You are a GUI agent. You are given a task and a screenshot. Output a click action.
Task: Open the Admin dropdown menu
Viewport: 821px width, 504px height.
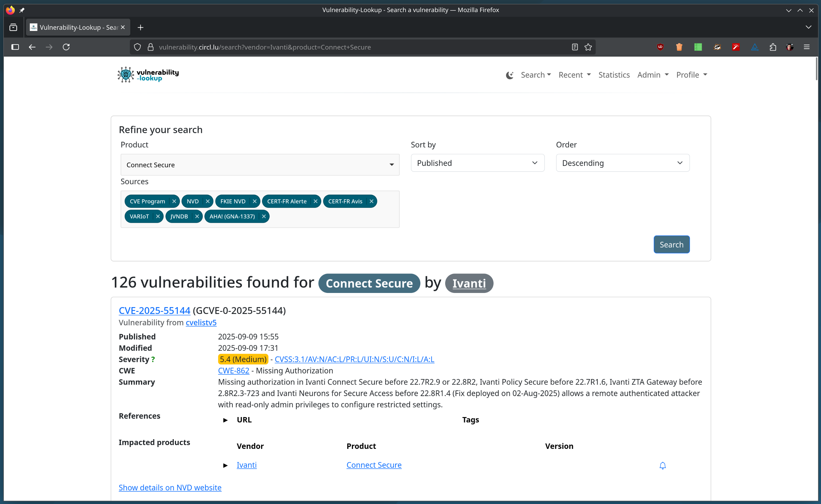pos(653,75)
